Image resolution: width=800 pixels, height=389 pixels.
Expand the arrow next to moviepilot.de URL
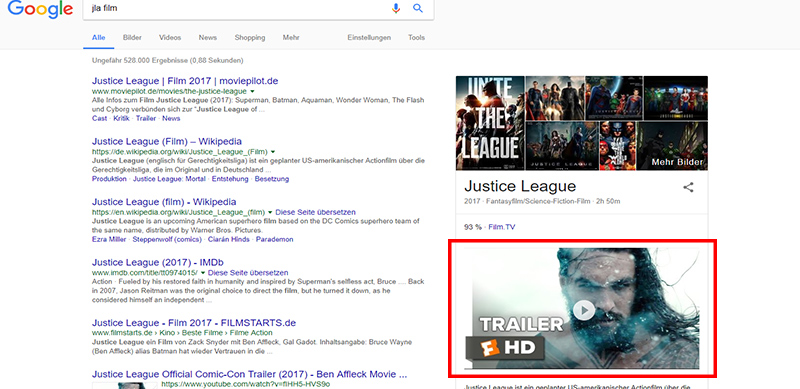252,91
